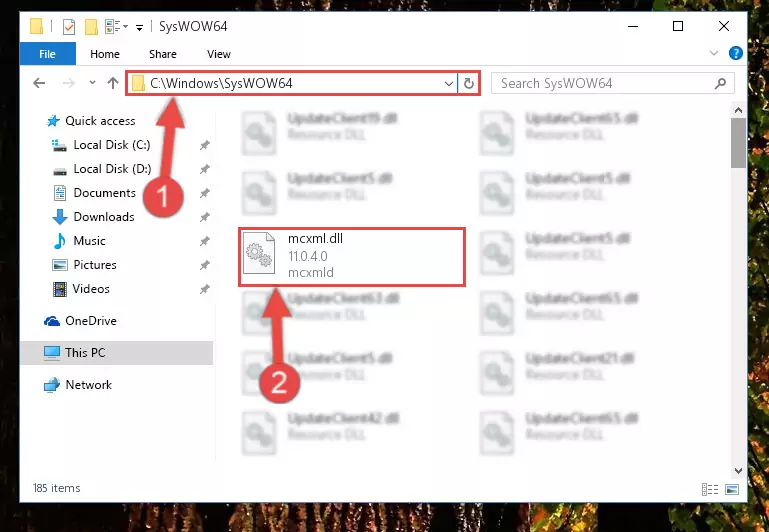This screenshot has height=532, width=769.
Task: Switch to the Large icons view layout
Action: [x=732, y=489]
